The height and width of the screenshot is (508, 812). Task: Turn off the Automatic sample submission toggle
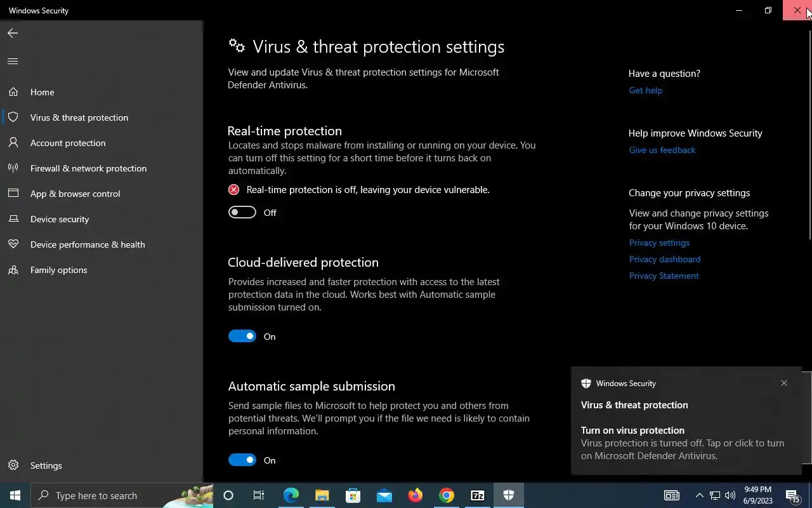point(242,460)
